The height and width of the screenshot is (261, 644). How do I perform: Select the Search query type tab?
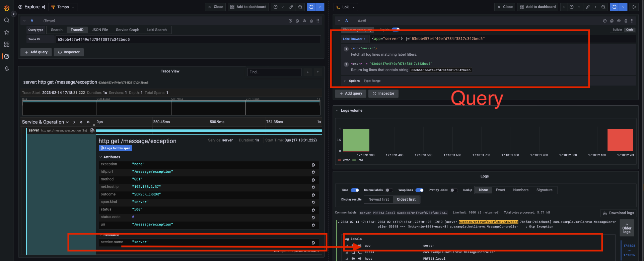click(57, 30)
